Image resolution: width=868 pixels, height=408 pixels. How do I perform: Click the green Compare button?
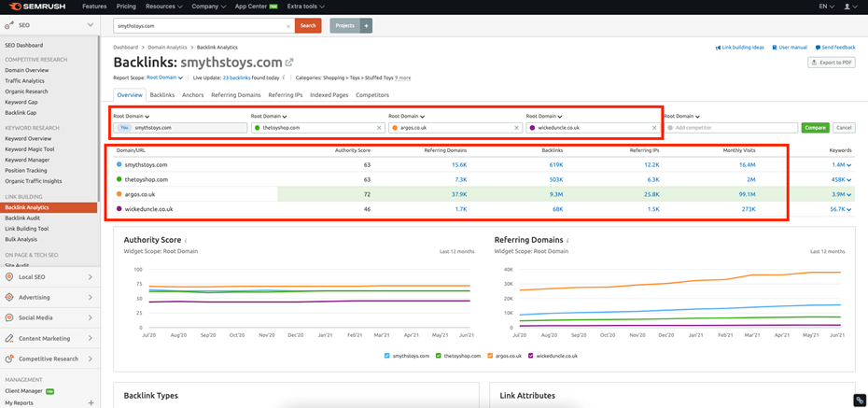click(814, 128)
